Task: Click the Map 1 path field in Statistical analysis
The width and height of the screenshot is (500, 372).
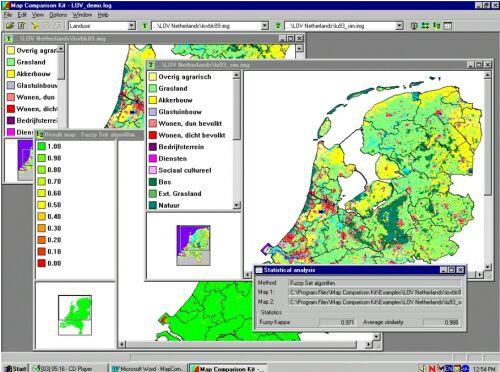Action: point(375,292)
